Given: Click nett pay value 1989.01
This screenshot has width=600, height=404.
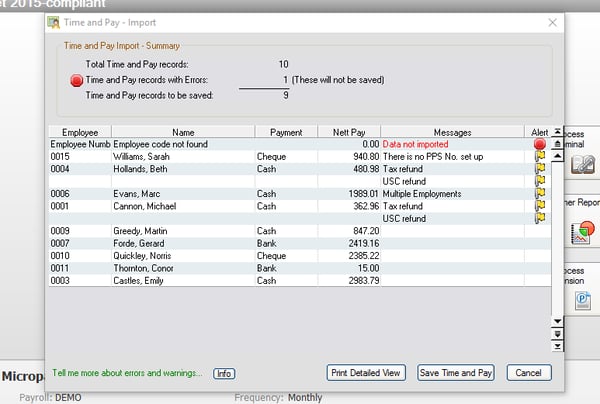Looking at the screenshot, I should tap(363, 194).
